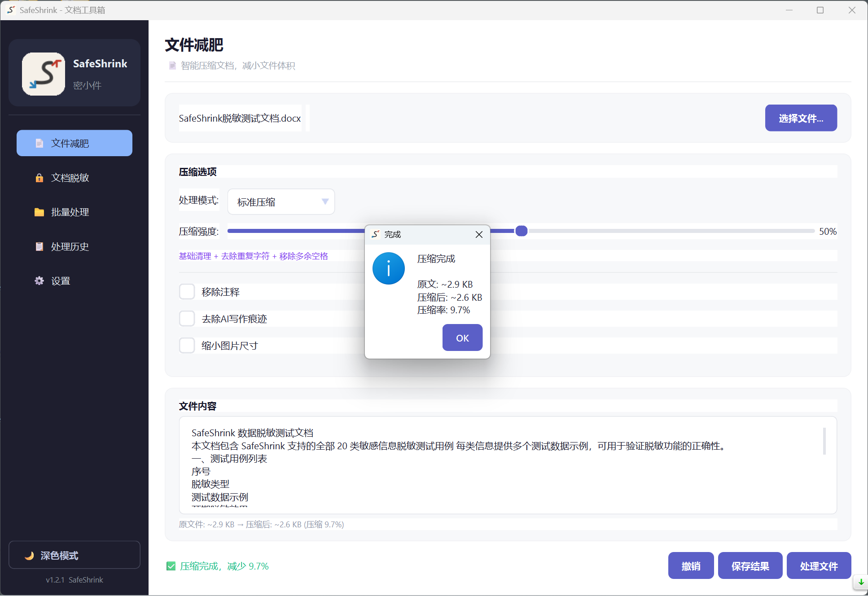Click the clipboard icon beside 处理历史
The image size is (868, 596).
coord(39,246)
